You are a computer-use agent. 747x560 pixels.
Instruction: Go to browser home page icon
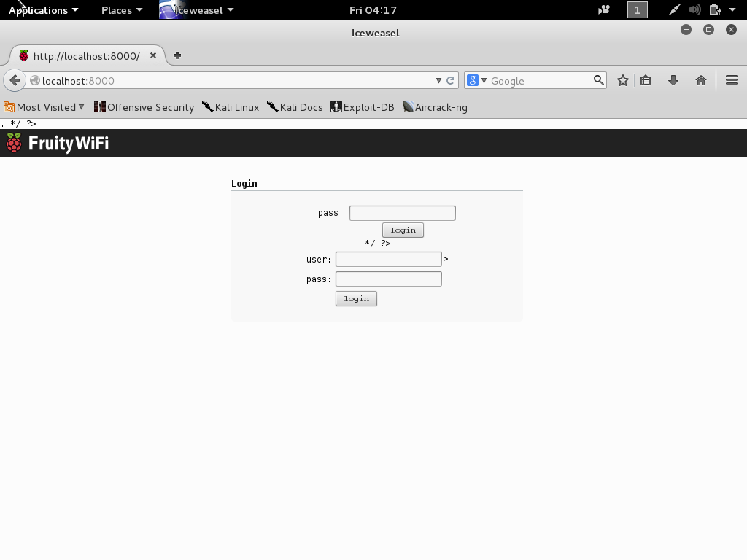(701, 81)
